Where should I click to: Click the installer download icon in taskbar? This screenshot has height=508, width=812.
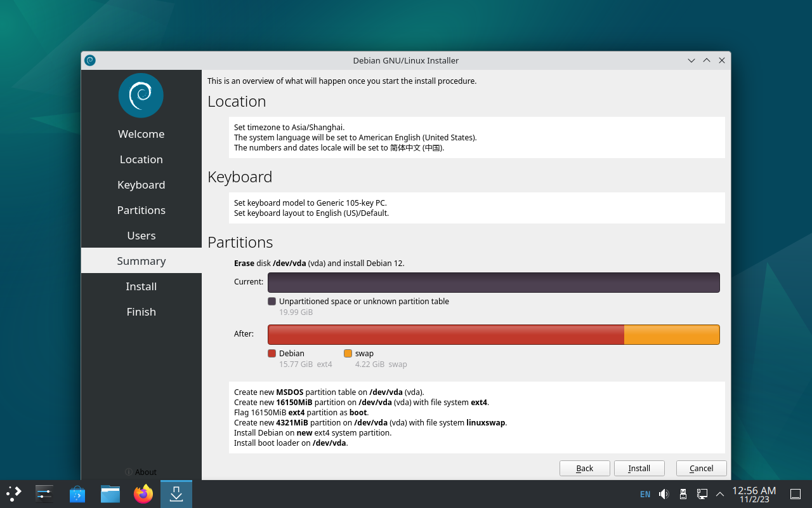click(176, 493)
